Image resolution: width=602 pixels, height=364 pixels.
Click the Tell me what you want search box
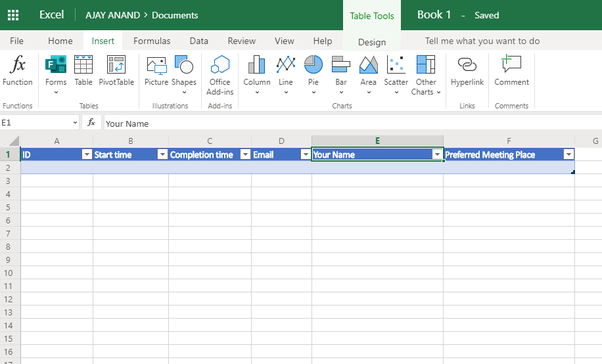coord(482,41)
